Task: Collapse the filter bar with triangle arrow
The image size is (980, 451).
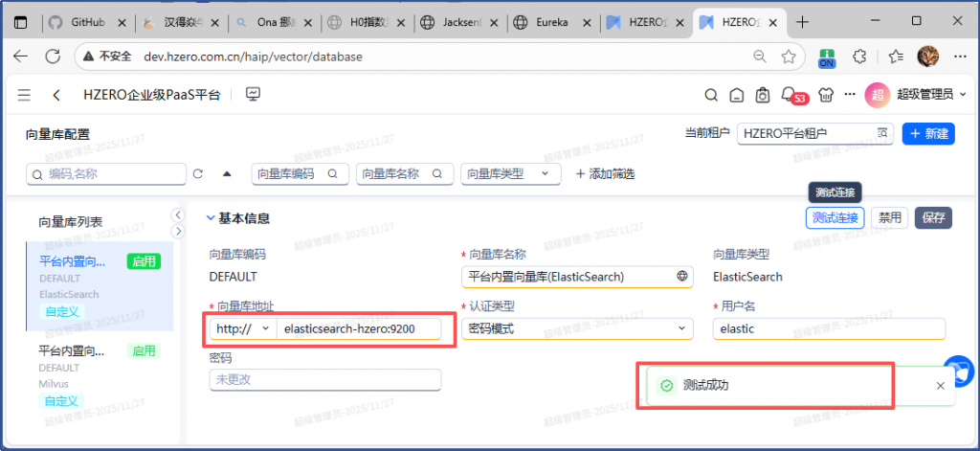Action: 227,174
